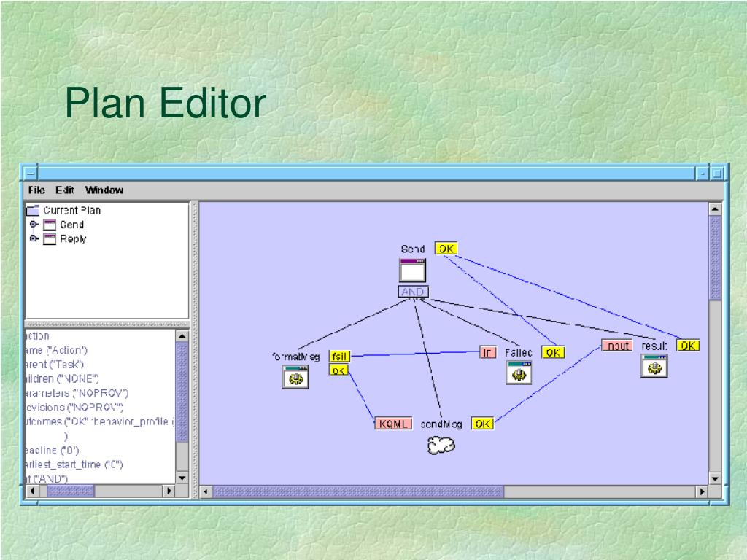Open the File menu
The height and width of the screenshot is (560, 747).
coord(36,190)
